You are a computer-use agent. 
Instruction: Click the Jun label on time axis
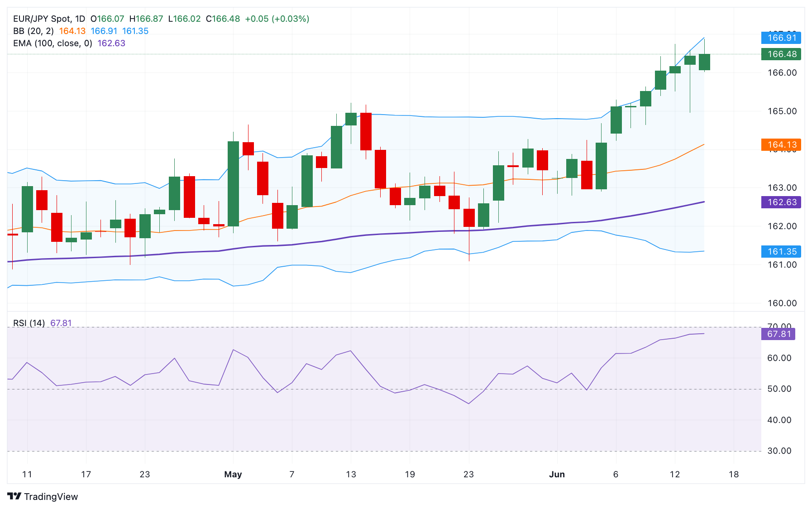[557, 474]
